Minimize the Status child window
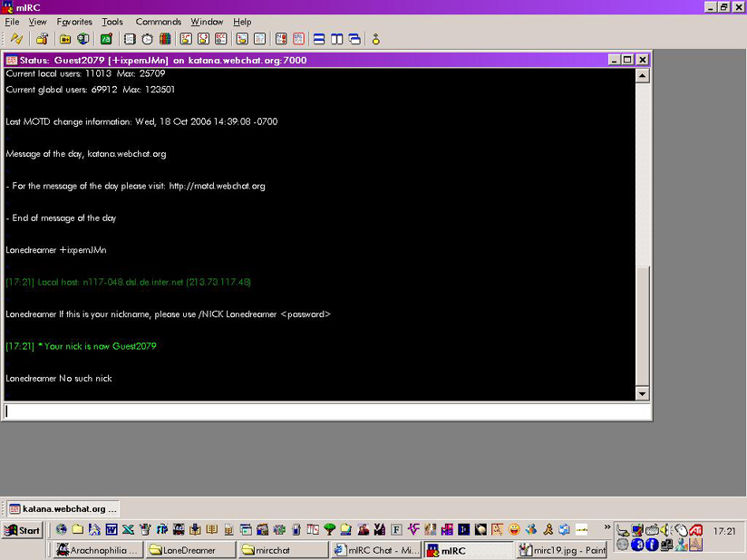 (x=614, y=60)
